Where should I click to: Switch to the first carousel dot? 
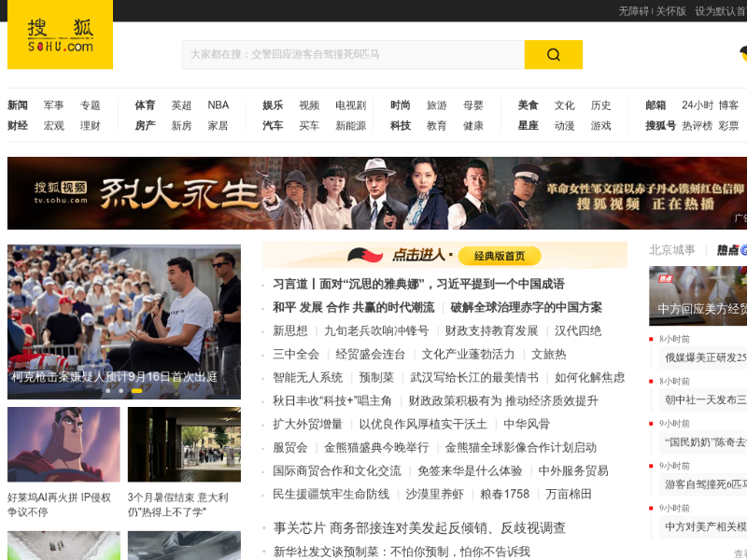pyautogui.click(x=107, y=390)
